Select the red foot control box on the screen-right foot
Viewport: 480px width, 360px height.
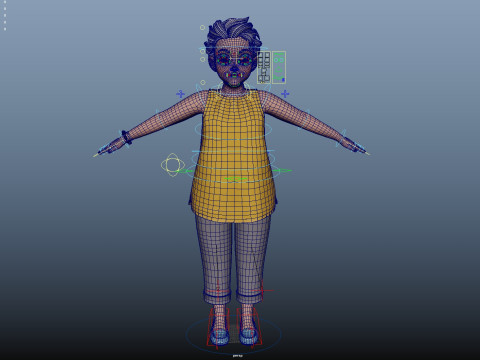click(x=249, y=327)
